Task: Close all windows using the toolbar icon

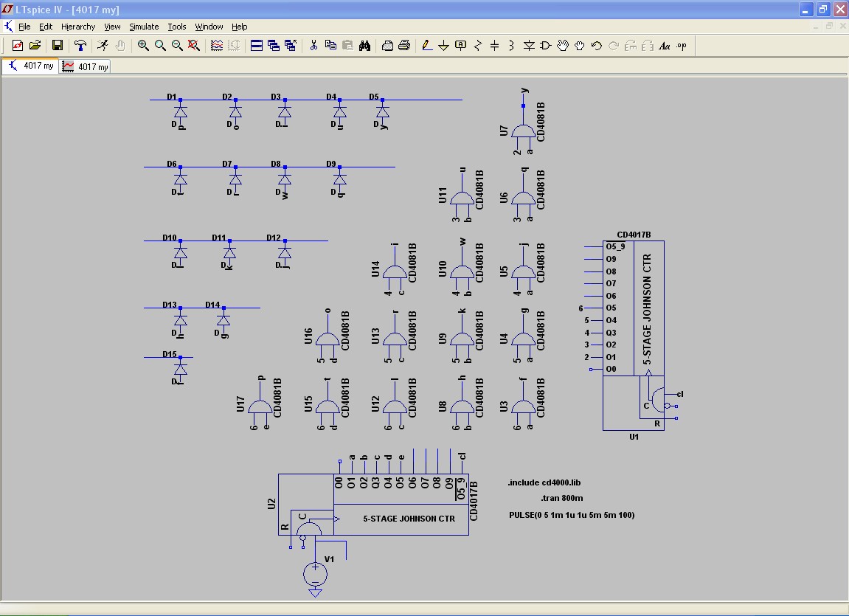Action: coord(290,46)
